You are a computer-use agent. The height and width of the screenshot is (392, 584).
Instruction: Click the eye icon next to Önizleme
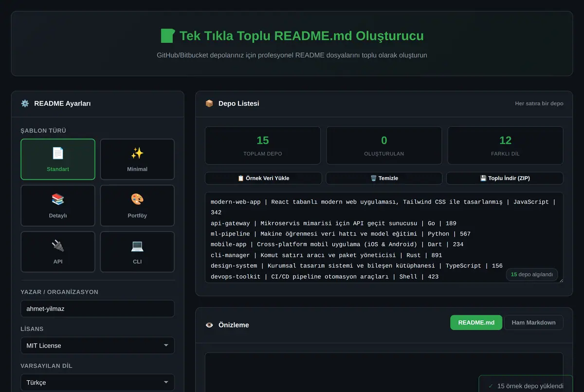click(x=209, y=325)
